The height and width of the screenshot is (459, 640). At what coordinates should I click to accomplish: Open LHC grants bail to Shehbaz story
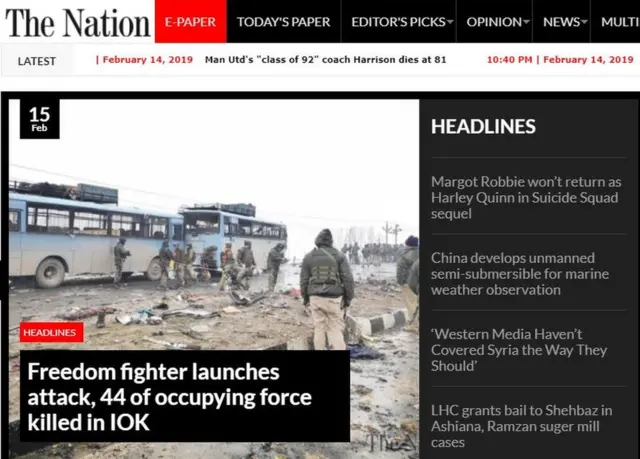(x=522, y=426)
